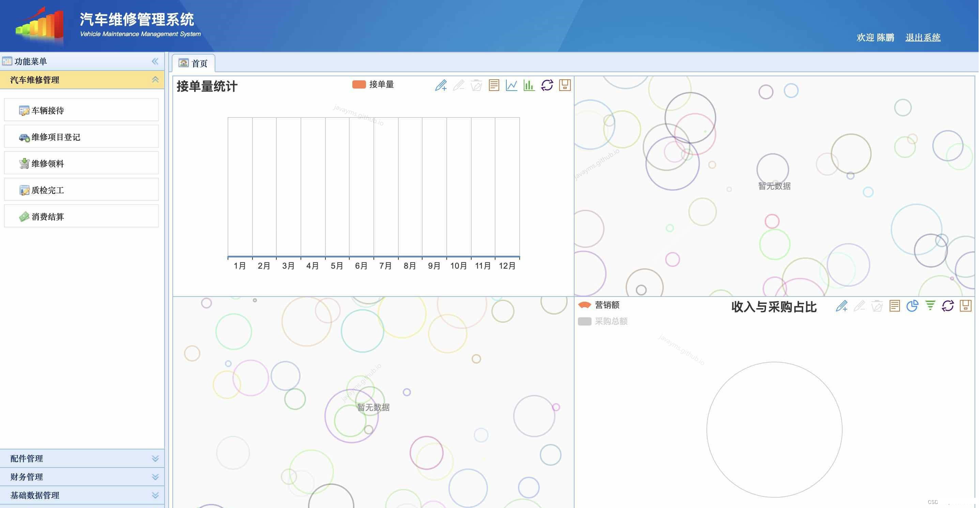Save the 接单量统计 chart as image

coord(565,85)
